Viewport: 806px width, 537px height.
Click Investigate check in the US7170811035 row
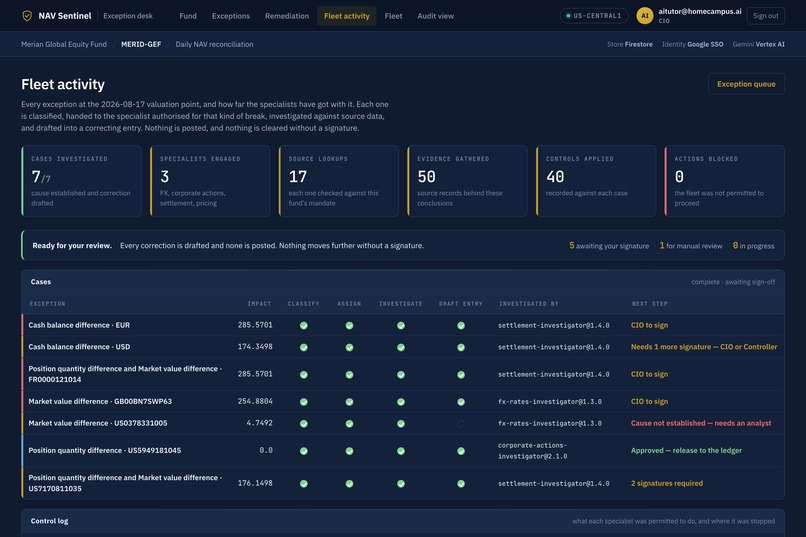[401, 484]
